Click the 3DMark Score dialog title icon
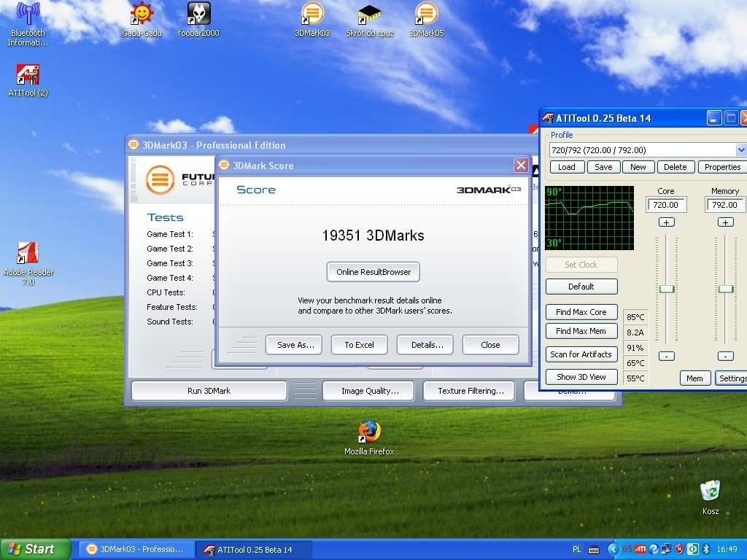747x560 pixels. click(x=224, y=165)
